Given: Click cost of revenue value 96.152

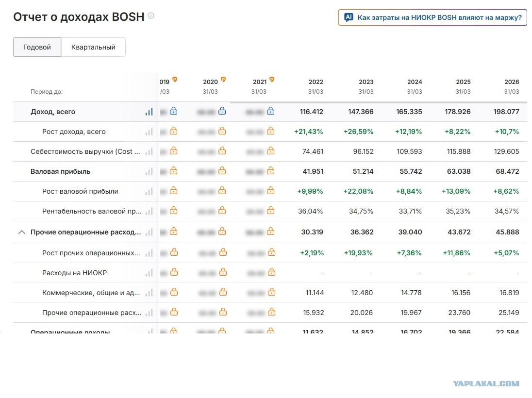Looking at the screenshot, I should [363, 151].
